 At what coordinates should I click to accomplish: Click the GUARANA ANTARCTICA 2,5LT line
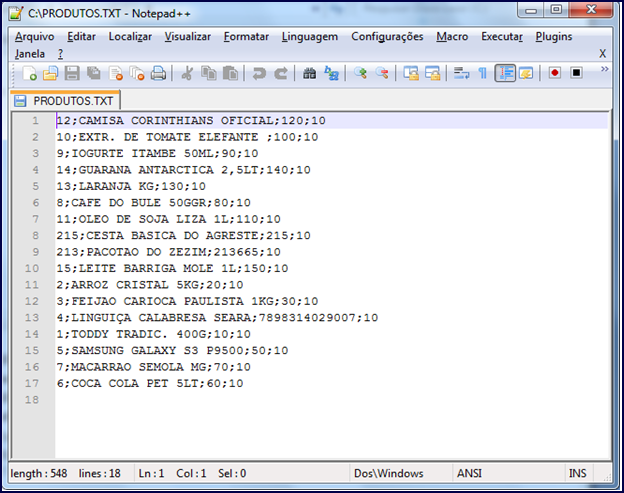click(183, 170)
